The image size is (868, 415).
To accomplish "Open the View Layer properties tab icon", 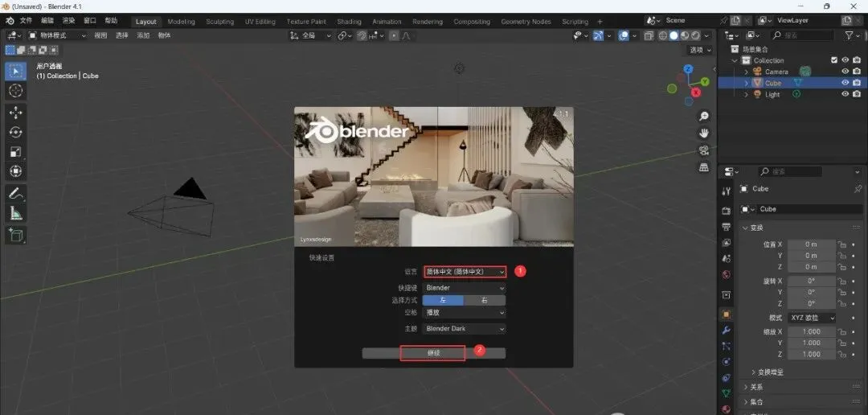I will click(x=727, y=243).
